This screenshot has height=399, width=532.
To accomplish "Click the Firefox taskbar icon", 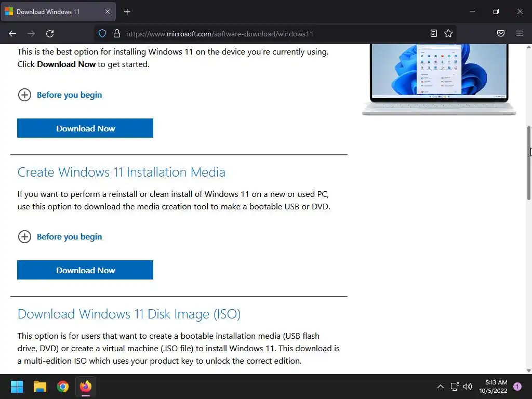I will click(86, 387).
